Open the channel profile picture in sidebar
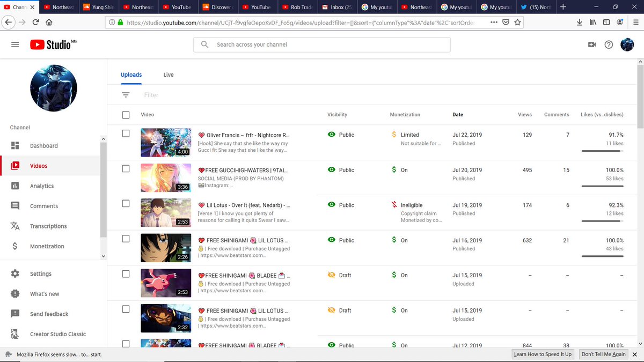This screenshot has width=644, height=362. tap(54, 88)
